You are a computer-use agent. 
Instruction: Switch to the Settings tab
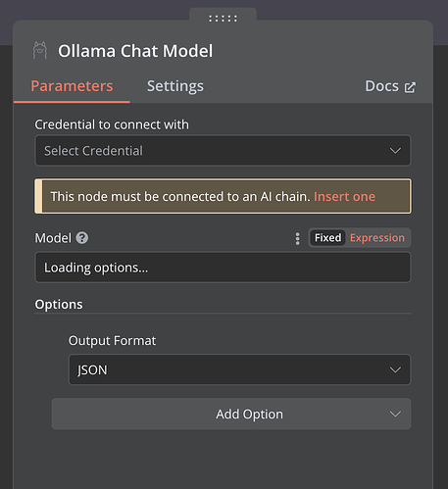click(175, 86)
